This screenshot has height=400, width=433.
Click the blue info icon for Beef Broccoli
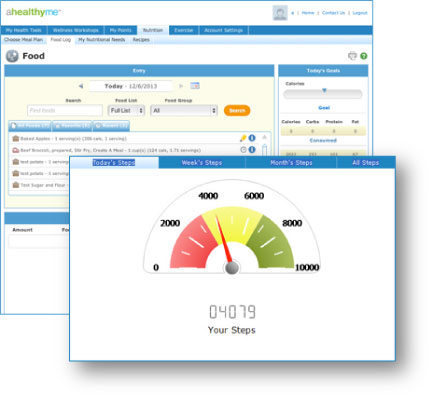(x=252, y=150)
